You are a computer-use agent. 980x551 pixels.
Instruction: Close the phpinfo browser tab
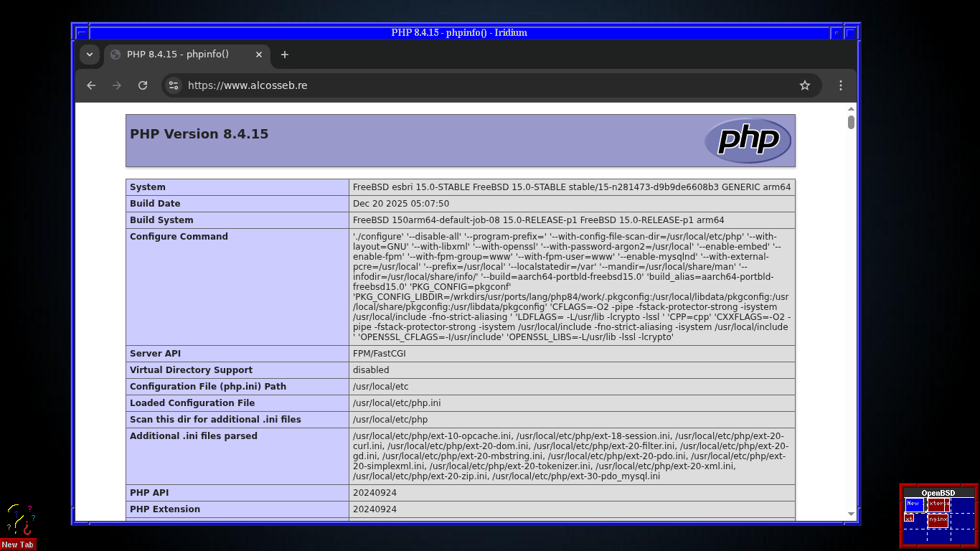coord(259,55)
